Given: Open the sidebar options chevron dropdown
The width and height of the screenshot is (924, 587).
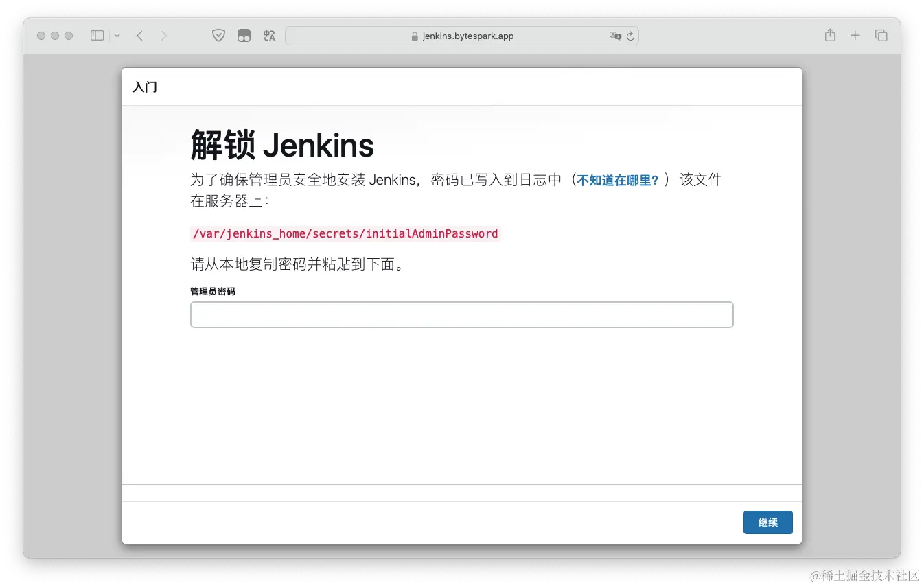Looking at the screenshot, I should (115, 35).
